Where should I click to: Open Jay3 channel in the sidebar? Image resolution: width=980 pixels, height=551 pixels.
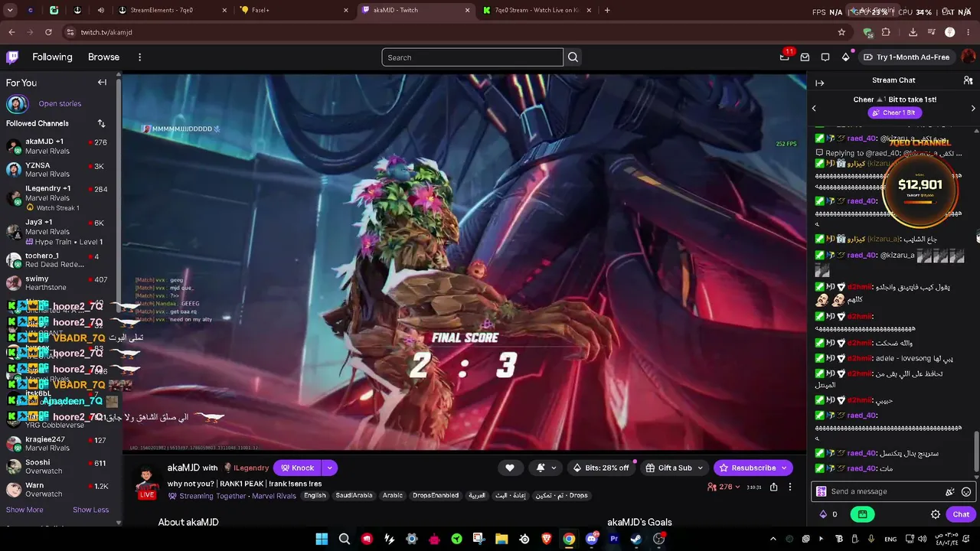pos(58,232)
